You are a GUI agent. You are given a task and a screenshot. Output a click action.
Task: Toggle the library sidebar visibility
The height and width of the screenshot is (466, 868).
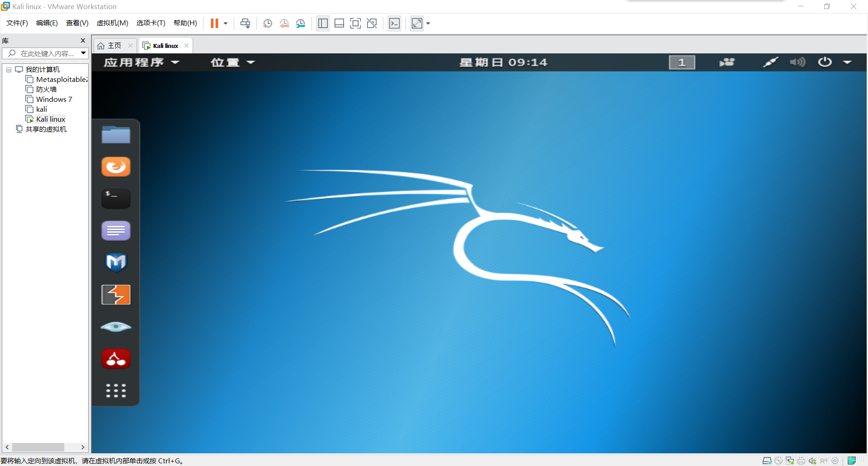click(x=323, y=23)
